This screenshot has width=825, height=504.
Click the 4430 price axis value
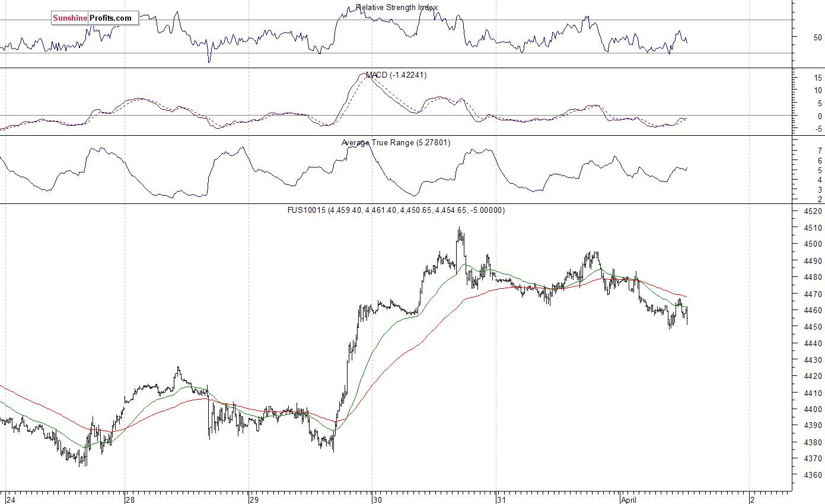(x=812, y=360)
